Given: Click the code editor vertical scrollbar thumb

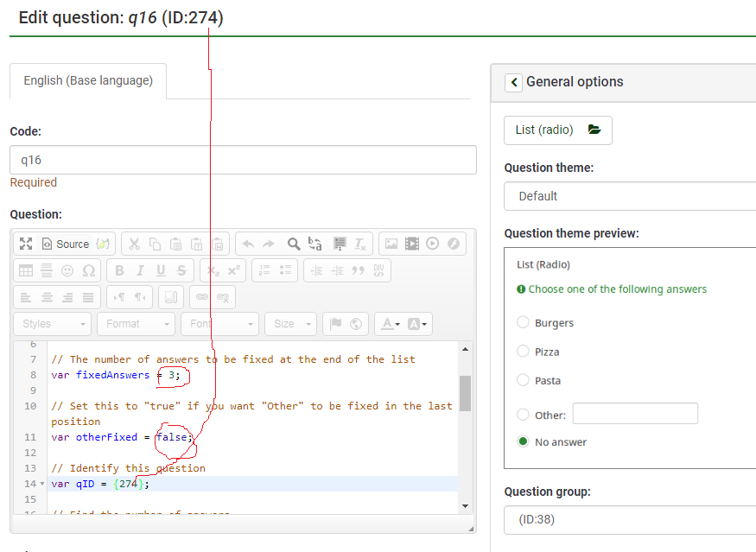Looking at the screenshot, I should [465, 393].
